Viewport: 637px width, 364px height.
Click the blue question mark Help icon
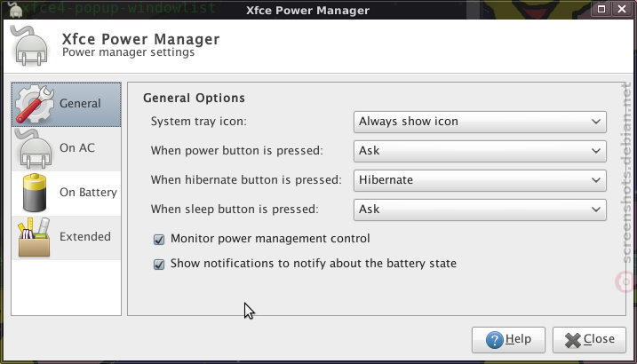[494, 340]
